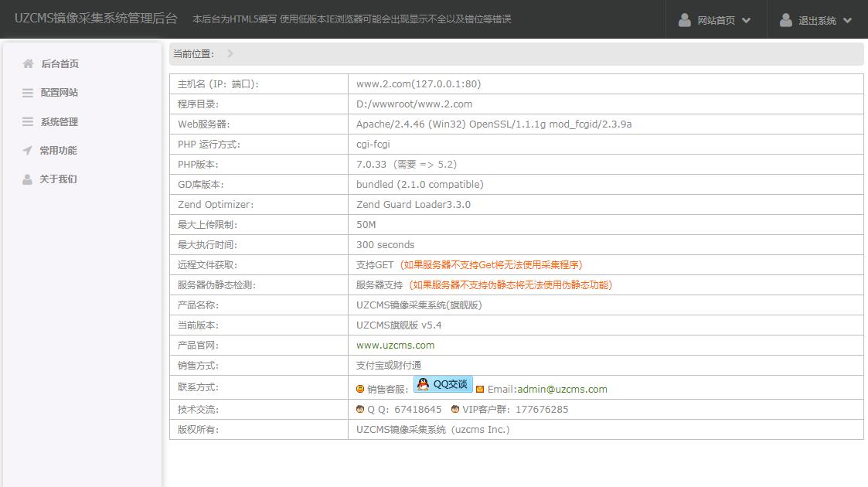Open the 常用功能 sidebar menu
The height and width of the screenshot is (487, 868).
click(58, 151)
